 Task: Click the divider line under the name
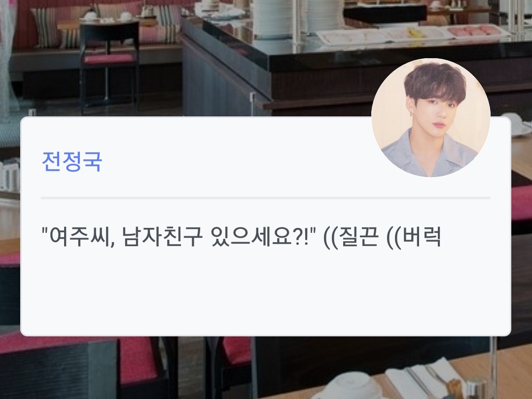(266, 198)
